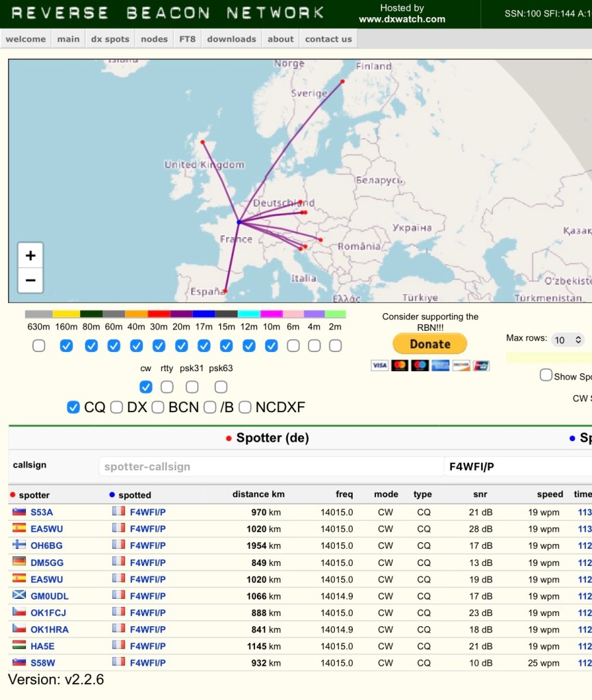Click the Scottish flag icon beside GM0UDL
The height and width of the screenshot is (700, 592).
tap(18, 595)
